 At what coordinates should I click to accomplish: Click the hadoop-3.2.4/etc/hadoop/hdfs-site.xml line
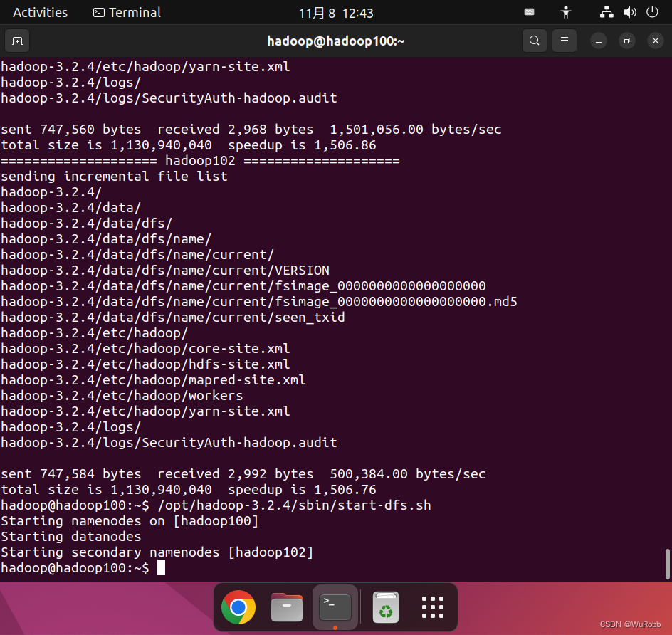pyautogui.click(x=145, y=364)
